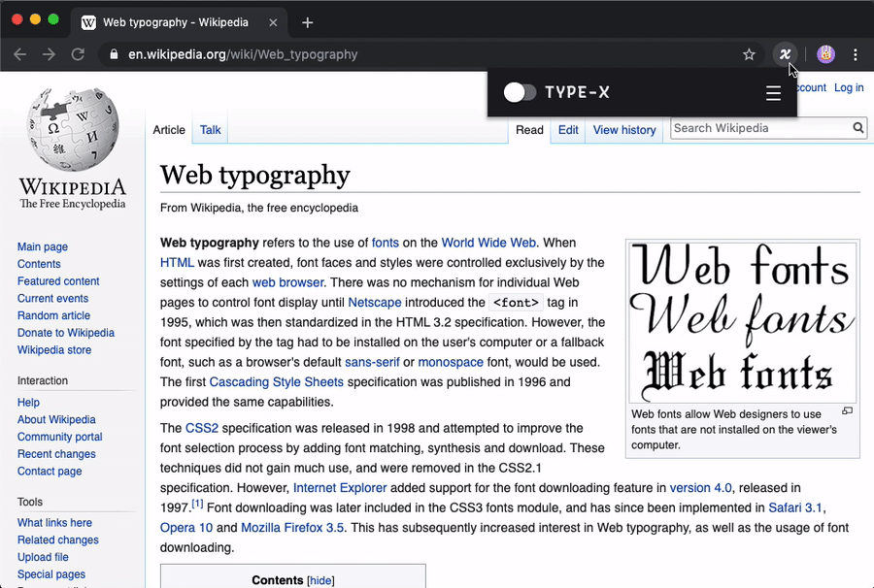
Task: Open the Community portal
Action: [x=59, y=437]
